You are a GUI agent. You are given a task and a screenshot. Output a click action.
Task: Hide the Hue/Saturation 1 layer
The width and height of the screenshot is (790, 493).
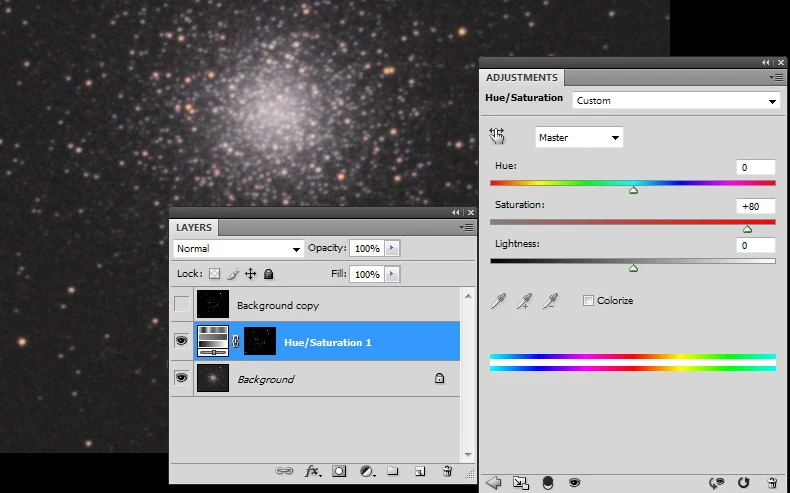pos(181,341)
